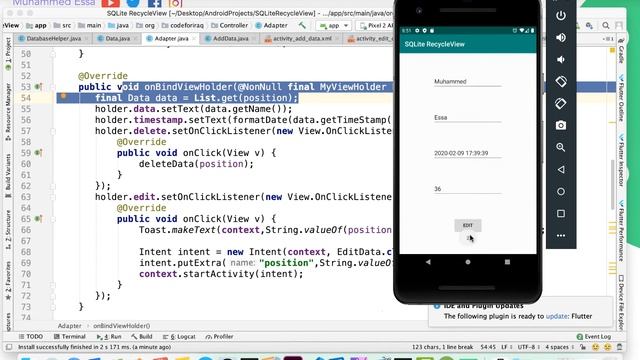Click the field containing 36 in emulator
Screen dimensions: 640x360
click(467, 189)
